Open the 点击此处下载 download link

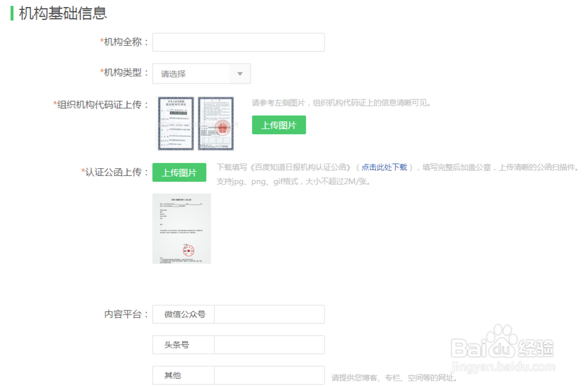click(386, 166)
